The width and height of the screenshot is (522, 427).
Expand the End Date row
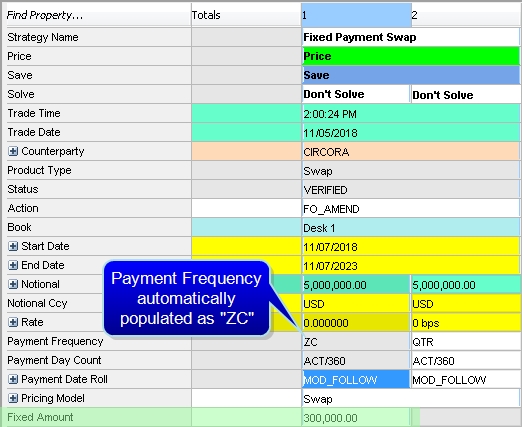pyautogui.click(x=13, y=265)
